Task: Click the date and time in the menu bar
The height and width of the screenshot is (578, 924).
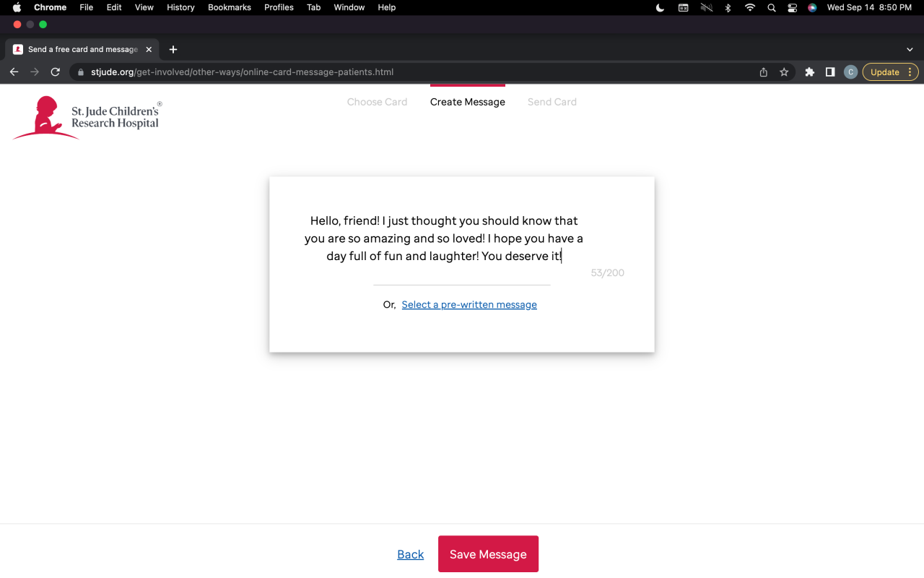Action: (869, 7)
